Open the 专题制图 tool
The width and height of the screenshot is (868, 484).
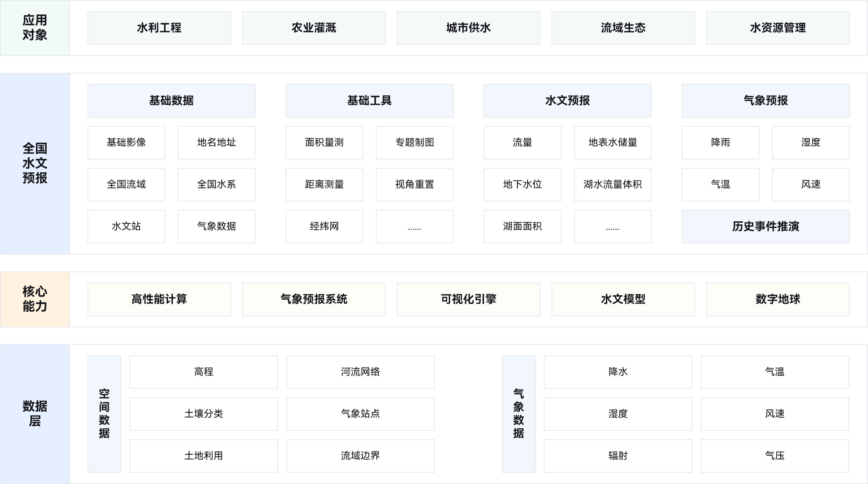pos(414,142)
